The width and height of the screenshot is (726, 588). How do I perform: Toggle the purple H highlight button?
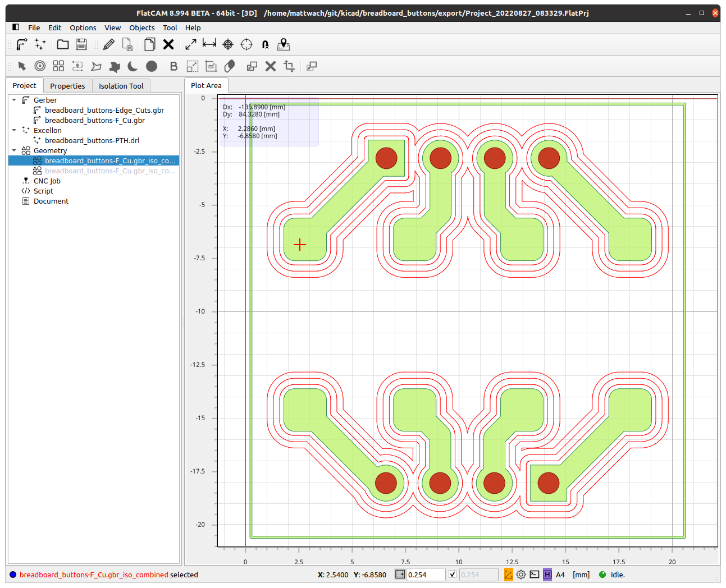pyautogui.click(x=547, y=575)
